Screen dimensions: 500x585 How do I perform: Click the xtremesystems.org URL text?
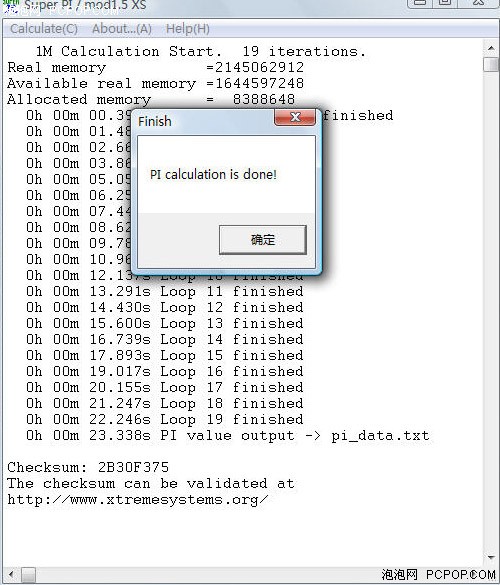point(138,500)
